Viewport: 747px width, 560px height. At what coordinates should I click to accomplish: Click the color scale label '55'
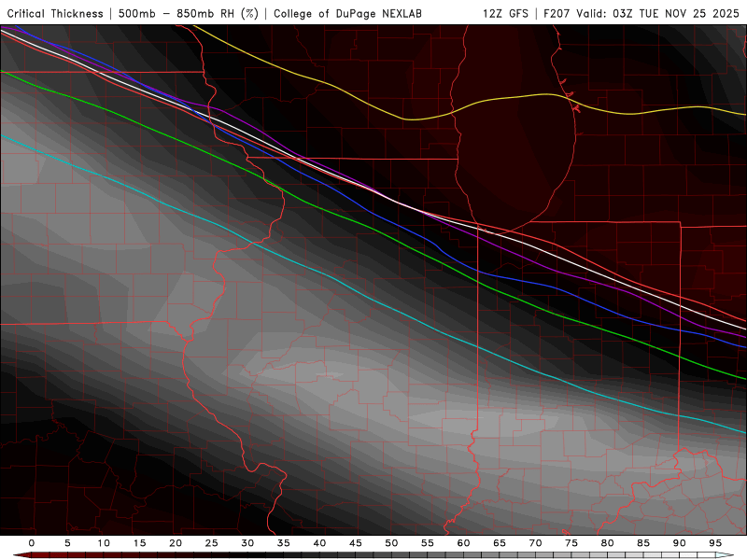tap(428, 543)
